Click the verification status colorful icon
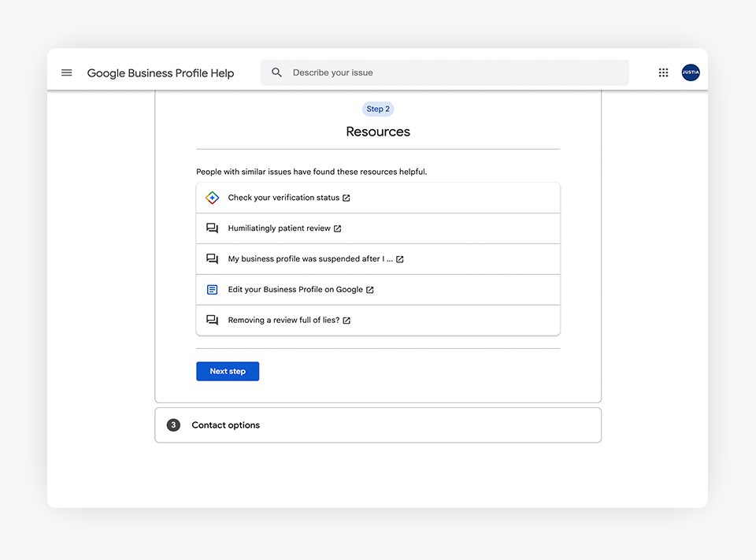This screenshot has width=756, height=560. click(212, 198)
